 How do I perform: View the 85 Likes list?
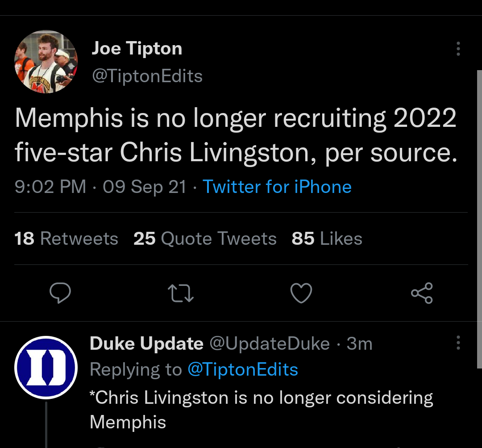[327, 239]
